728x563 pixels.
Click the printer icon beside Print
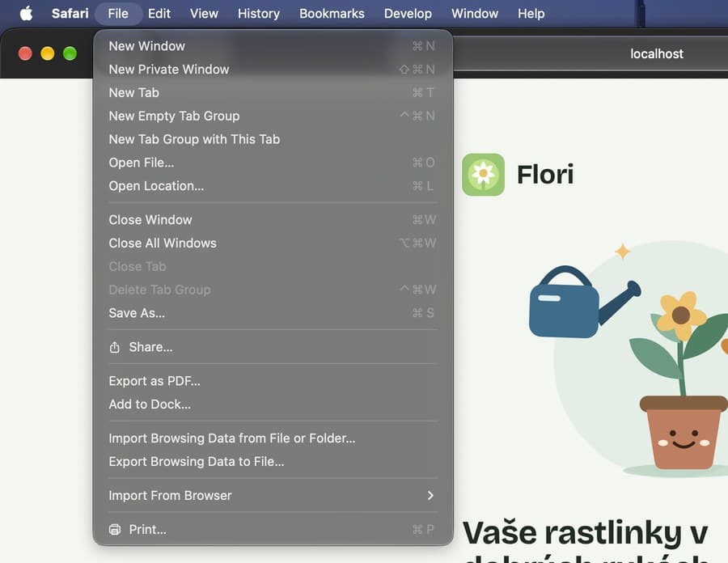[x=115, y=530]
